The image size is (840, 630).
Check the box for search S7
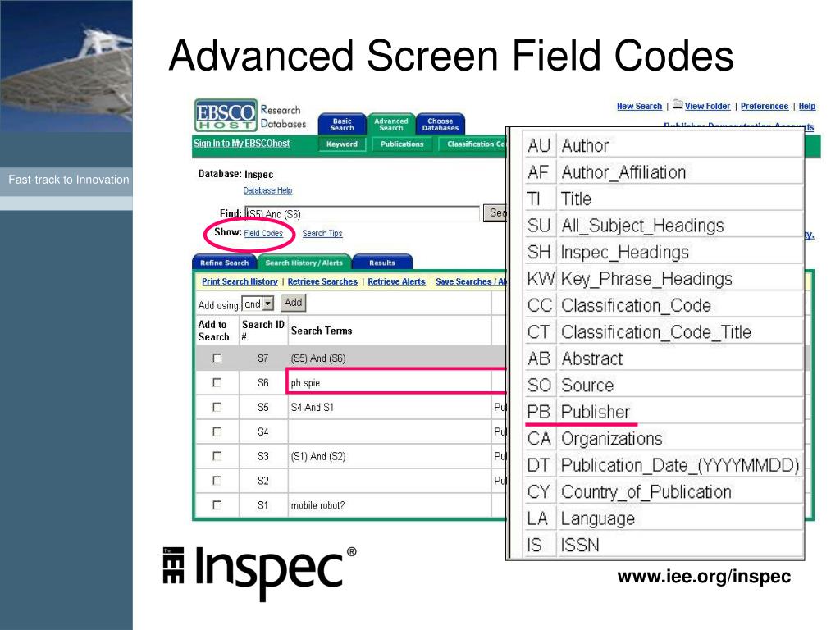(x=217, y=358)
